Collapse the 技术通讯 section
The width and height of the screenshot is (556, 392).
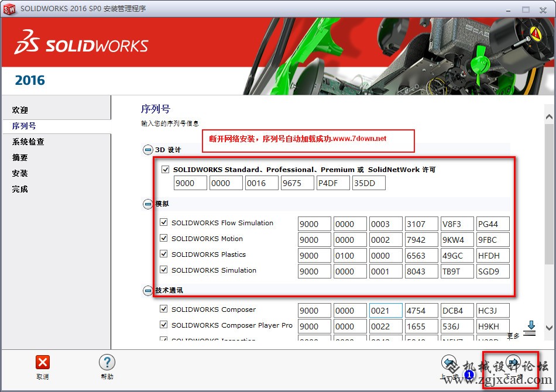(x=147, y=291)
